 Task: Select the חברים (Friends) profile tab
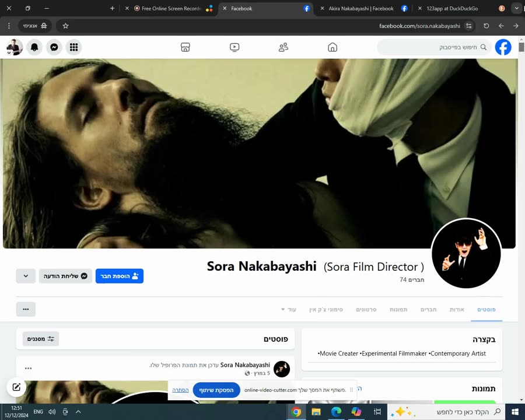tap(428, 310)
